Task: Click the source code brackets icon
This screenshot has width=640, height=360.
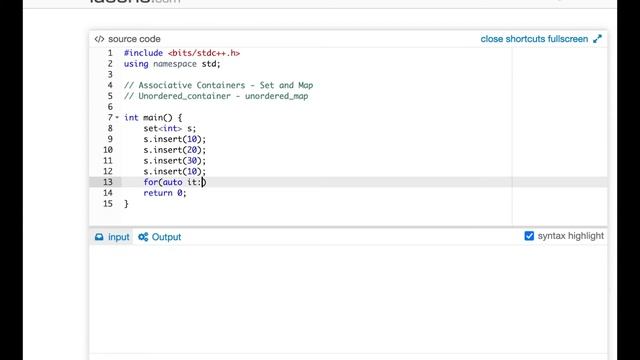Action: click(x=99, y=39)
